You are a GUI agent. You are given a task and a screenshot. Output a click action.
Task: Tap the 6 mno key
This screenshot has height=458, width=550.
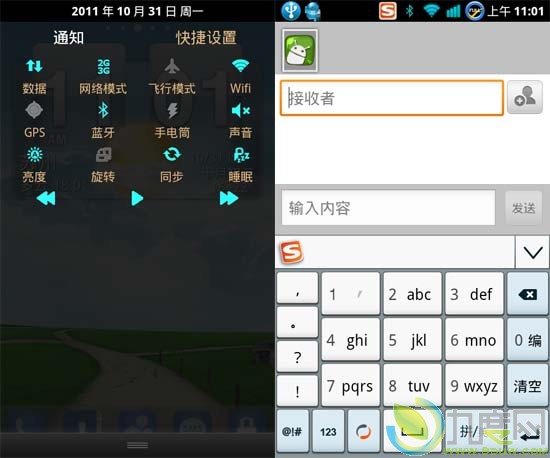click(474, 339)
